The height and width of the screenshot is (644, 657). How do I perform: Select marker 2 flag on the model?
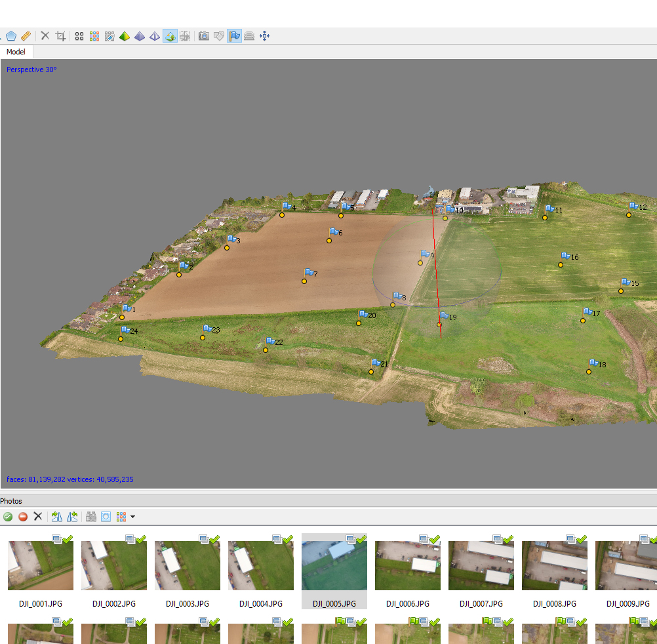(184, 266)
